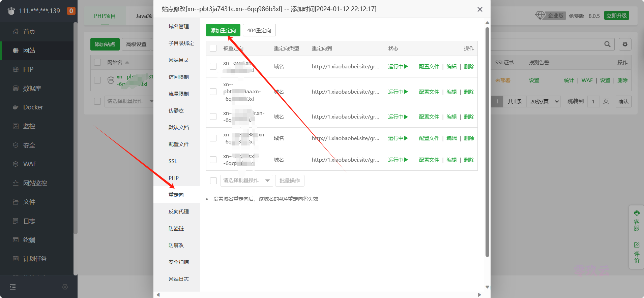The image size is (644, 298).
Task: Click 404重定向 button
Action: pyautogui.click(x=259, y=30)
